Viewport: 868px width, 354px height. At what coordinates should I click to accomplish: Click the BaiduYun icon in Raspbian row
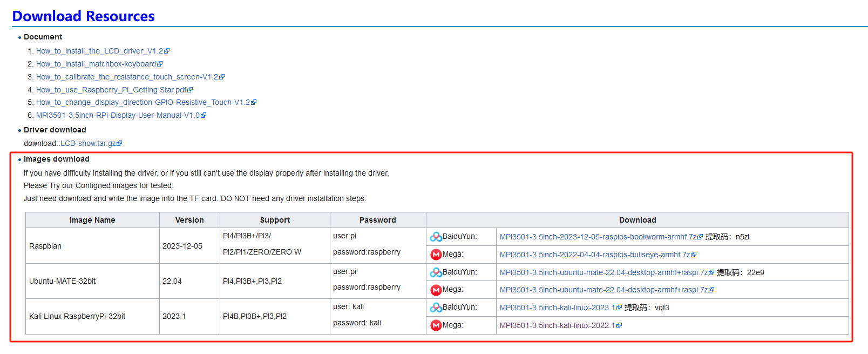click(436, 237)
